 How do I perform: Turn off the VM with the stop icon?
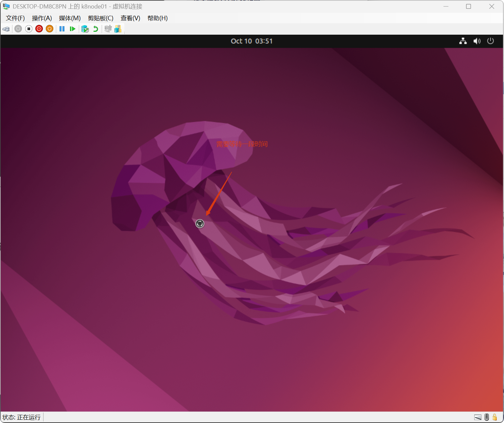pos(29,29)
